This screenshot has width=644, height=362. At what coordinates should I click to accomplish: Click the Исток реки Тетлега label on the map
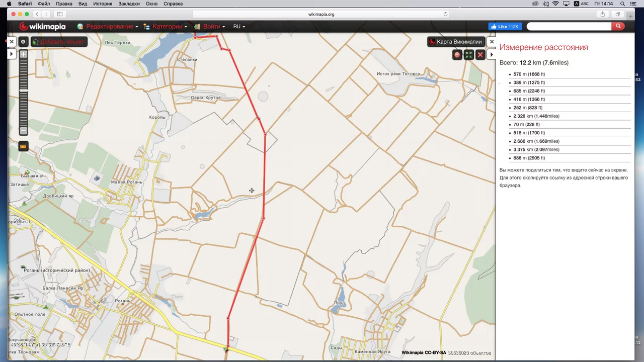[398, 74]
